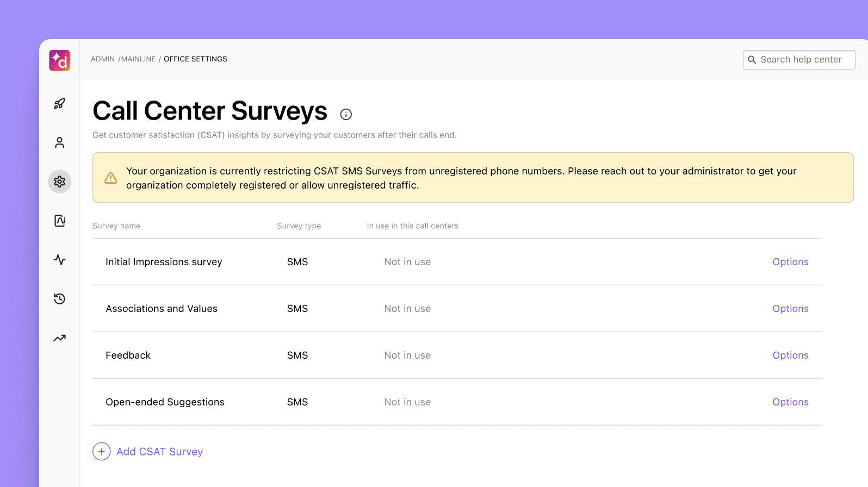Navigate to MAINLINE breadcrumb item
This screenshot has width=868, height=487.
pos(138,59)
